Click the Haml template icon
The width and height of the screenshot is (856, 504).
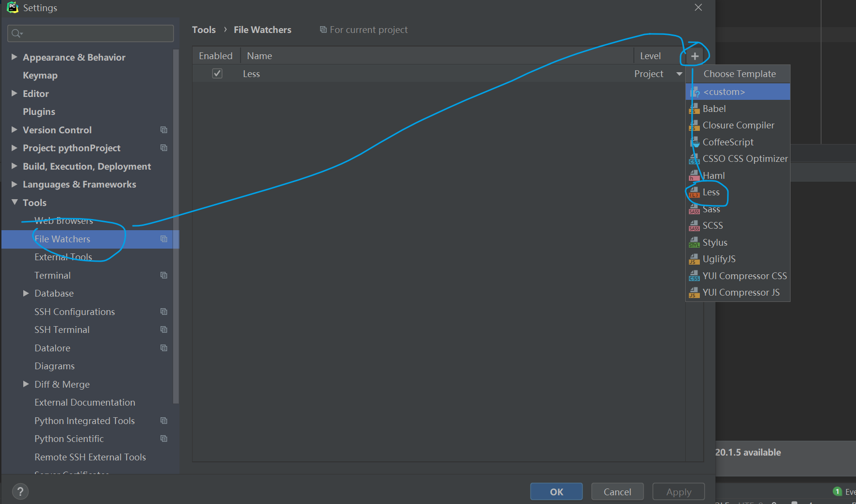694,175
